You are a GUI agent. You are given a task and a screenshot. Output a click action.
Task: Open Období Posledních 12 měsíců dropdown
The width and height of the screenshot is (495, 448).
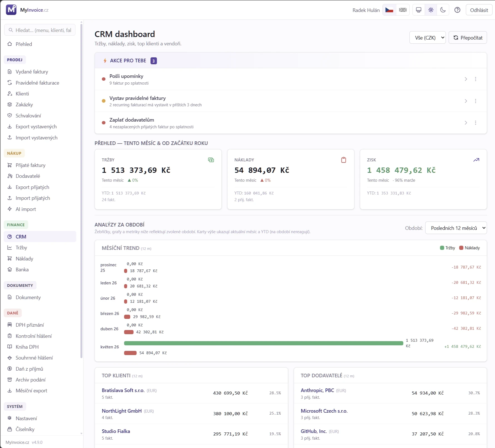click(456, 228)
